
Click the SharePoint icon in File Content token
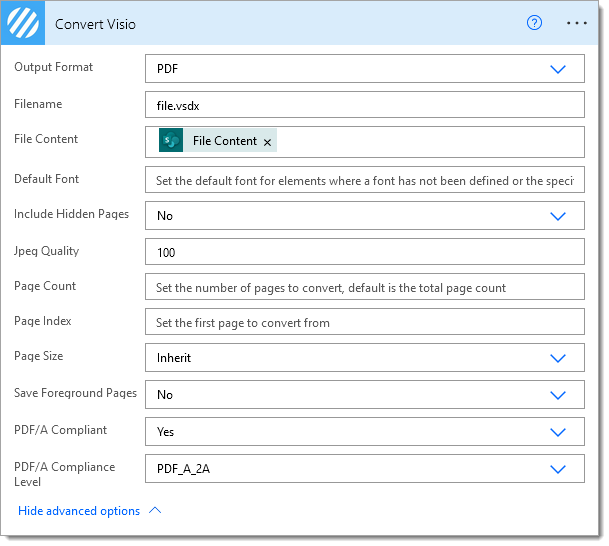(171, 140)
